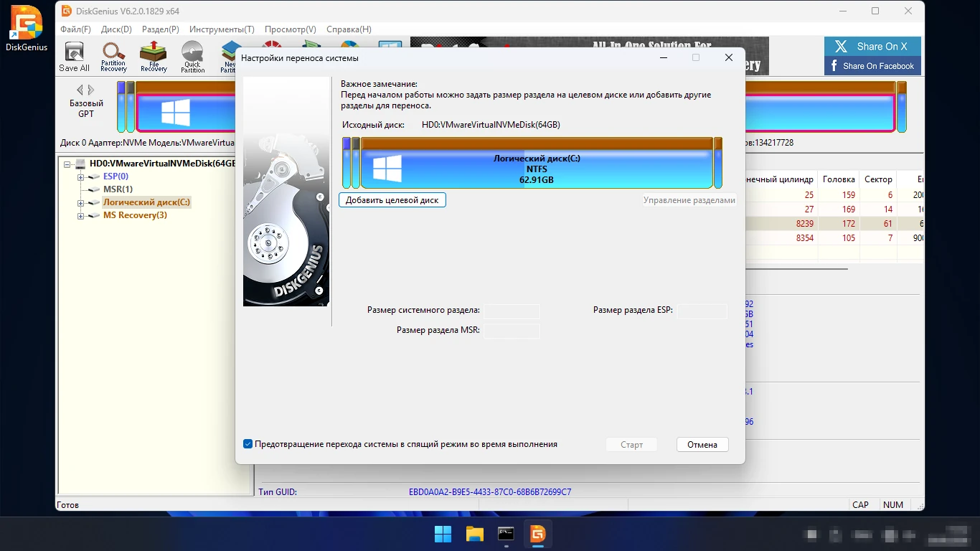Select Логический диск(C:) in disk tree
This screenshot has width=980, height=551.
pos(146,202)
